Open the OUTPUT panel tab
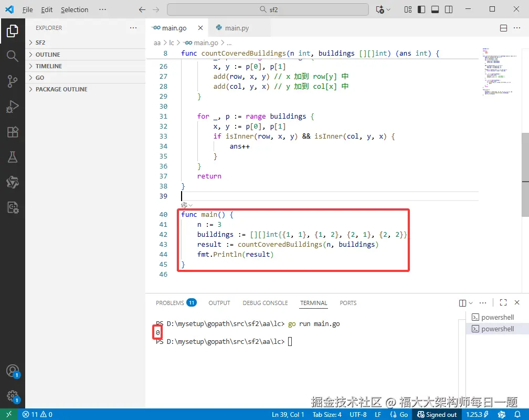529x420 pixels. coord(219,303)
